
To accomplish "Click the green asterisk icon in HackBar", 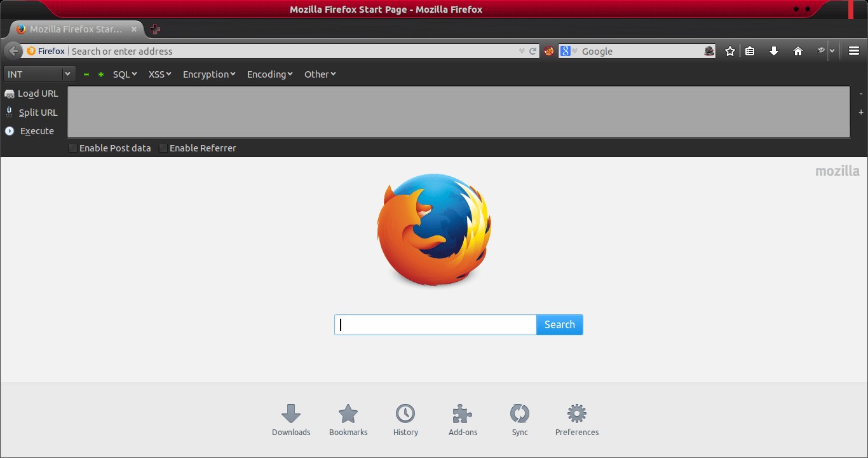I will (100, 74).
